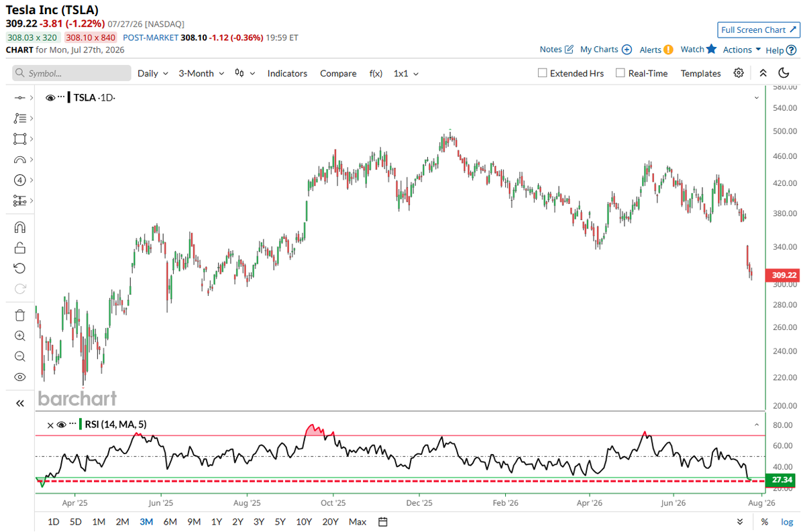Collapse the RSI pane with its chevron
The image size is (805, 532).
point(757,425)
